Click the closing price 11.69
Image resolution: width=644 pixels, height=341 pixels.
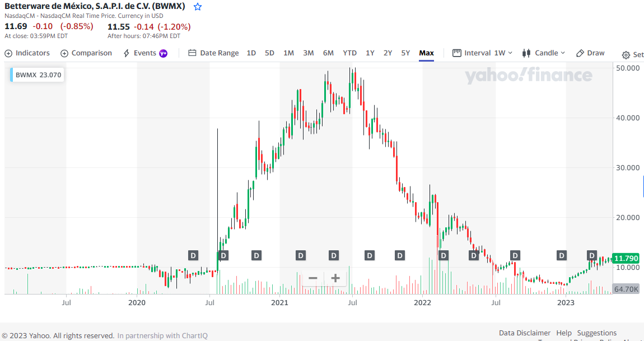click(x=16, y=26)
